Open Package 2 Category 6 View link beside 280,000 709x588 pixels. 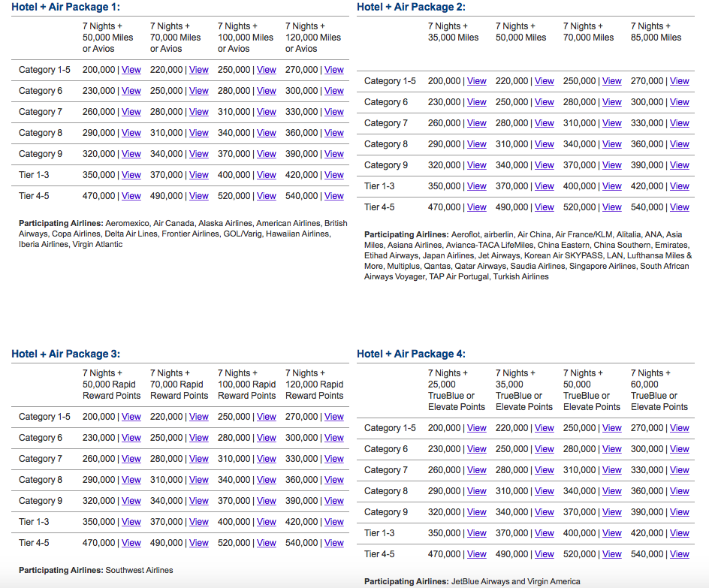(x=612, y=102)
